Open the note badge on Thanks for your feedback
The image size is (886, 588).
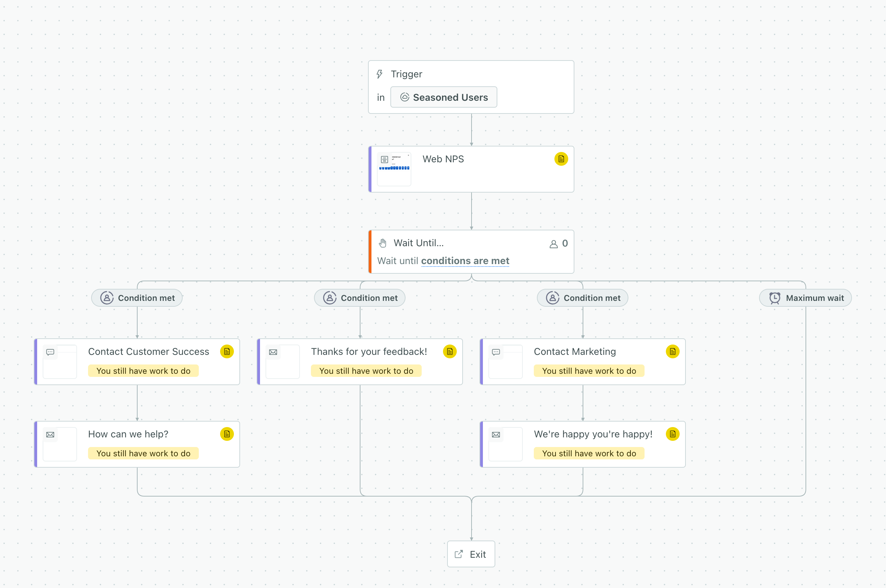[450, 351]
